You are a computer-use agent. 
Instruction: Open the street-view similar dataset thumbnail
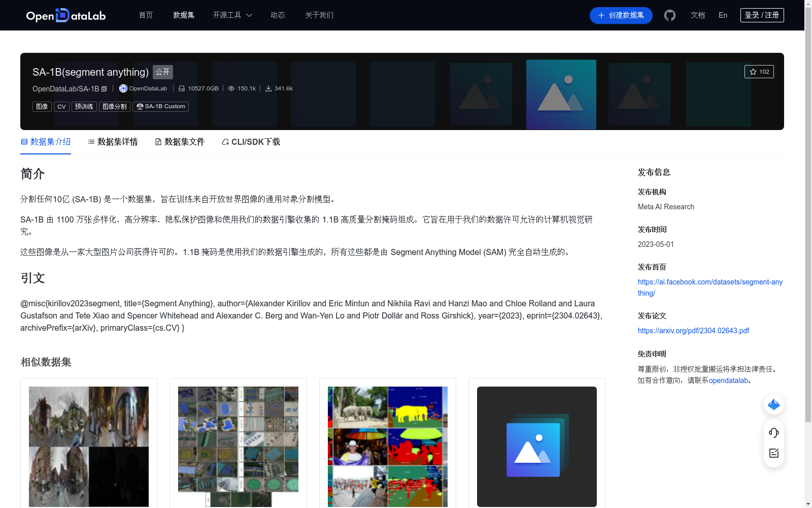pos(89,447)
